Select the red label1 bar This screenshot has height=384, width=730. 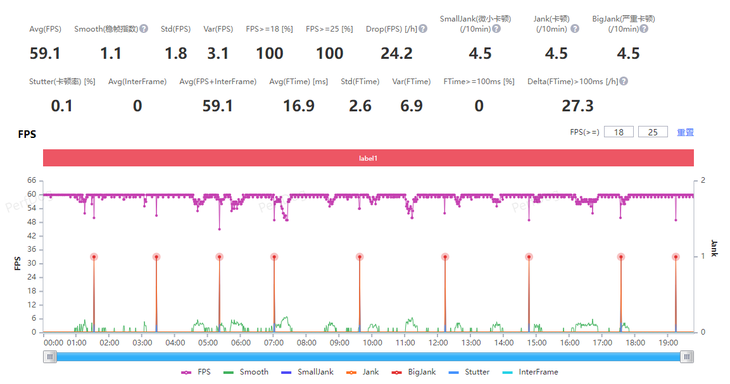[x=368, y=158]
